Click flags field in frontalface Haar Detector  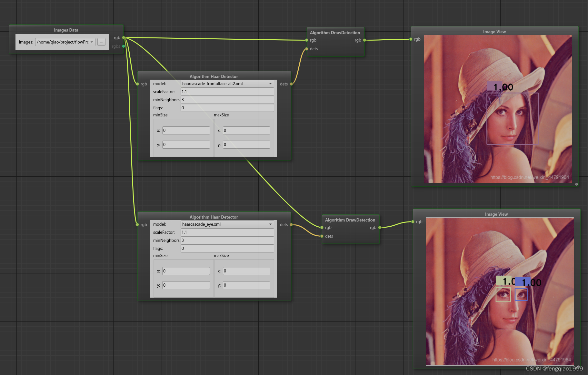click(227, 108)
